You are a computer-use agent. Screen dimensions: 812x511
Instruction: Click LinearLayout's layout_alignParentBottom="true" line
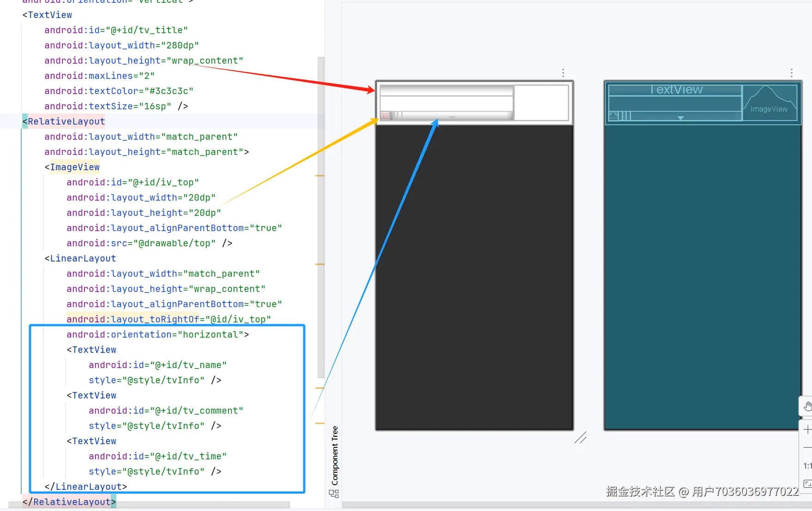click(x=174, y=304)
